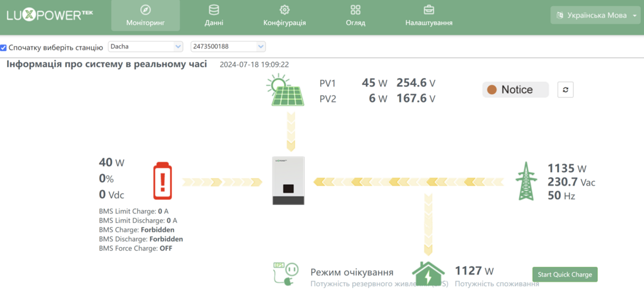Click the briefcase icon above Налаштування
644x301 pixels.
[x=429, y=10]
